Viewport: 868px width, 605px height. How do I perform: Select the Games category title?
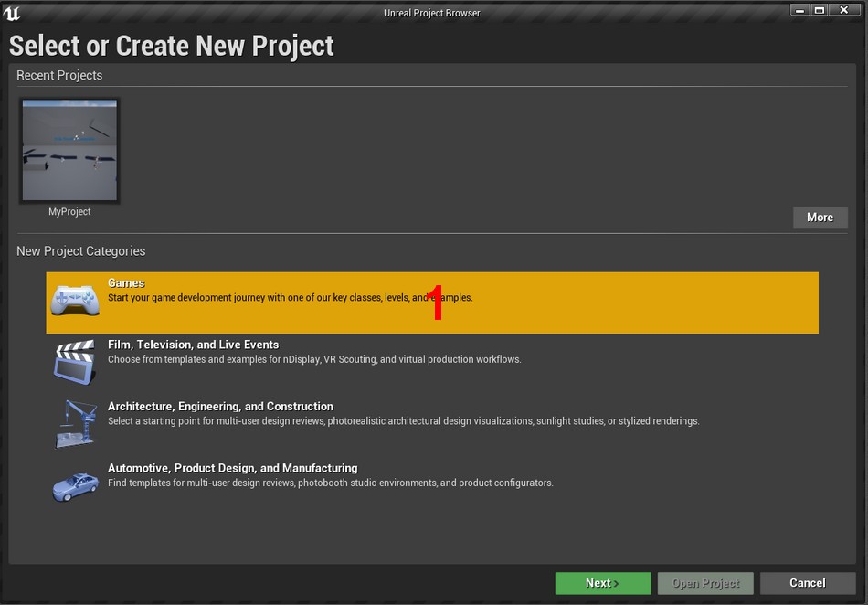pyautogui.click(x=126, y=282)
